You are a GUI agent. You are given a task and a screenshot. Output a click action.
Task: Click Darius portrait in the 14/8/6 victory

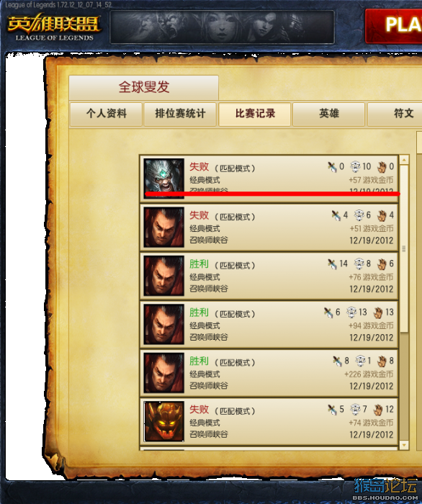(164, 276)
